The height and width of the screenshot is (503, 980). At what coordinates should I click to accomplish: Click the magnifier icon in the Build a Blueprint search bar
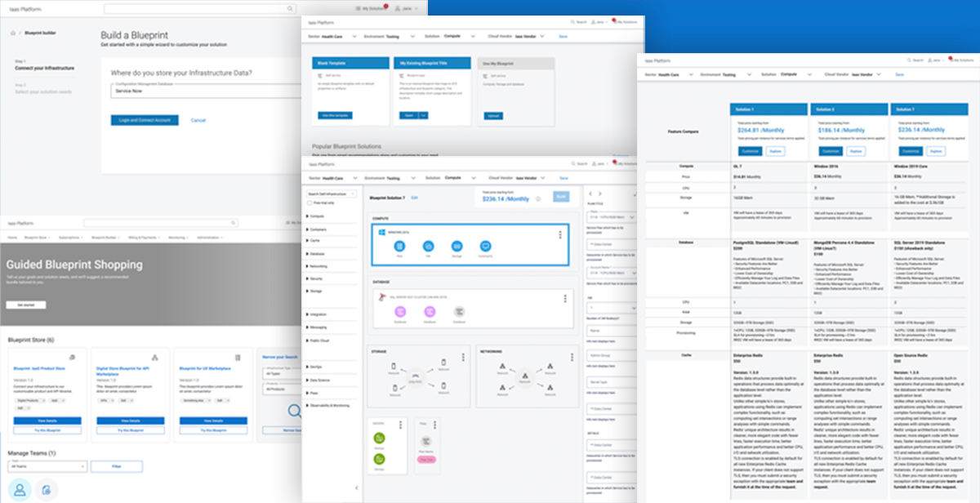tap(291, 8)
